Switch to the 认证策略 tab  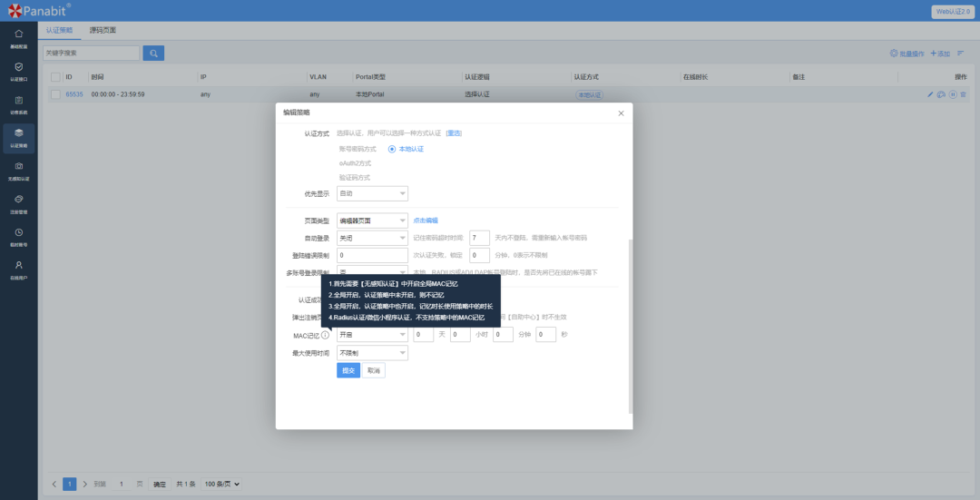59,30
